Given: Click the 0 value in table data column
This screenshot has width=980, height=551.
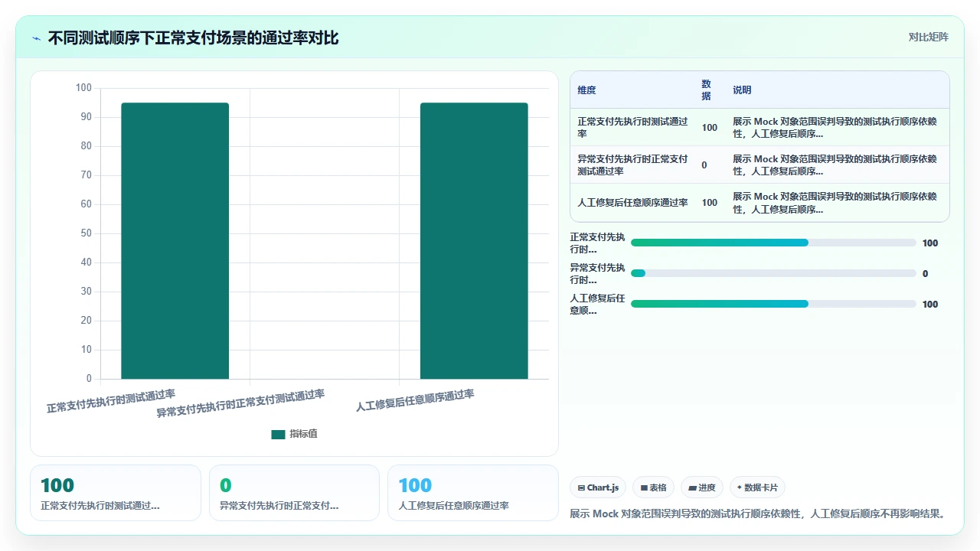Looking at the screenshot, I should (x=704, y=165).
